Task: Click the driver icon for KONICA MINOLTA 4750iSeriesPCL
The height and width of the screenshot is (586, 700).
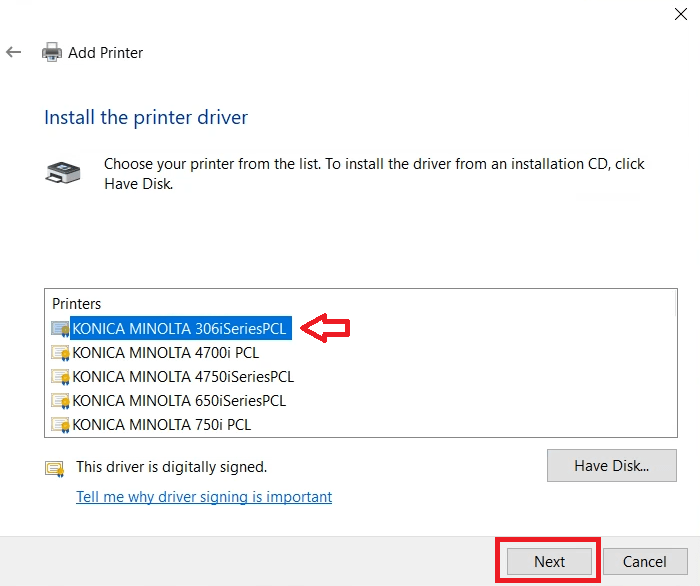Action: coord(60,377)
